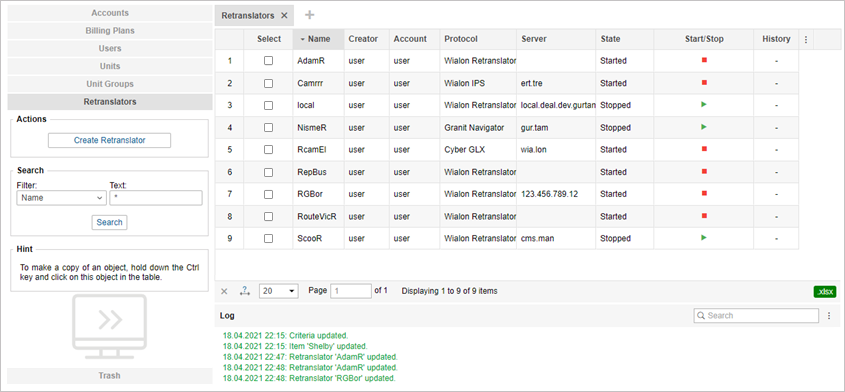845x392 pixels.
Task: Check the RouteVicR row checkbox
Action: point(268,216)
